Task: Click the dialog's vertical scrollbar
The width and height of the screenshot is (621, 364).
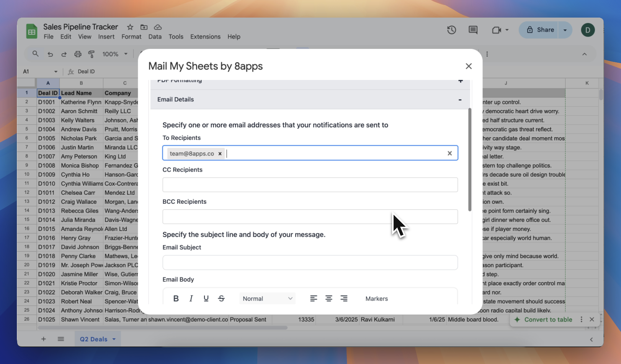Action: (470, 159)
